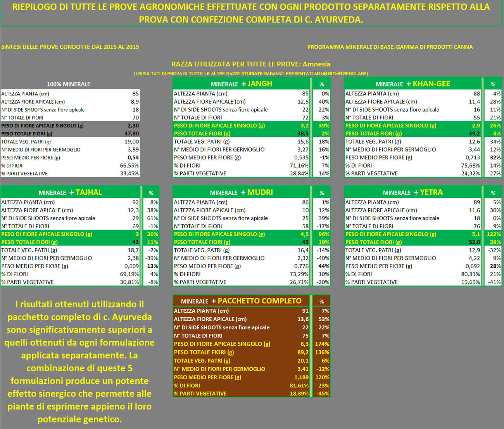Click value '0,535' in JANGH table

pyautogui.click(x=301, y=157)
